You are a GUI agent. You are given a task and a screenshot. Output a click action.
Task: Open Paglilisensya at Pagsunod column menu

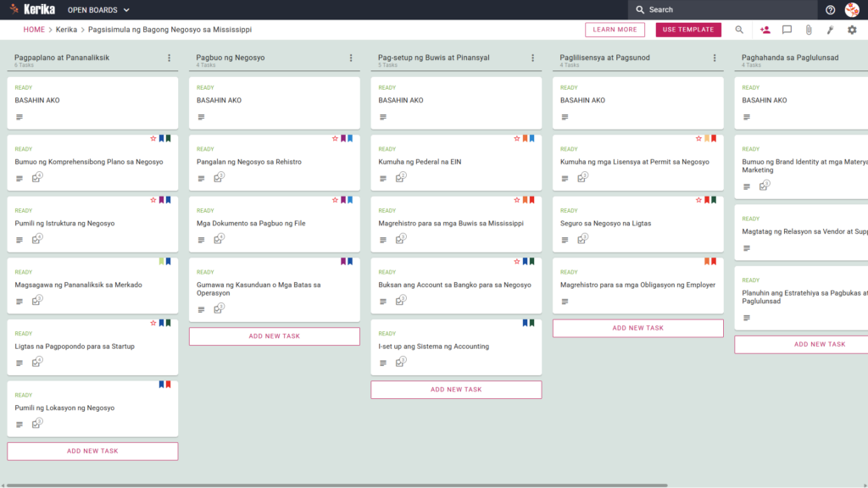(715, 58)
